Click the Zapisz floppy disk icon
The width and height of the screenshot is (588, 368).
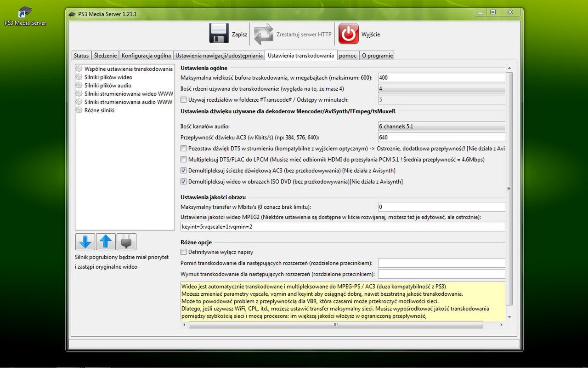pos(219,34)
